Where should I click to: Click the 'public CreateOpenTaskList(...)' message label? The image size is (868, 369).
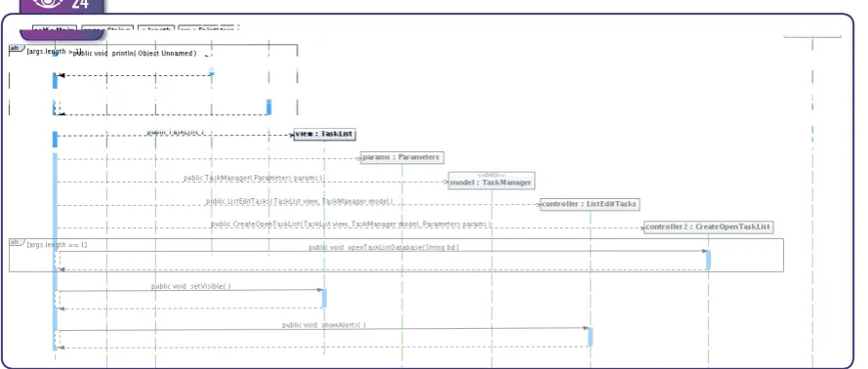pyautogui.click(x=351, y=225)
